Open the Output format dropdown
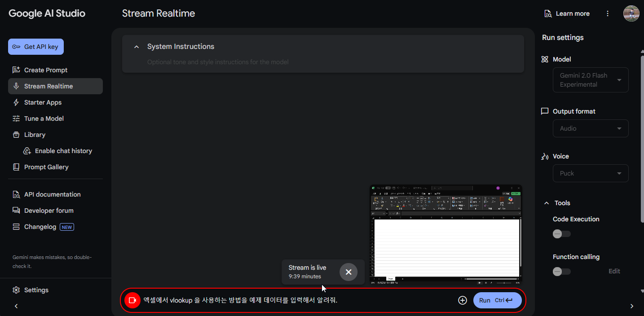The width and height of the screenshot is (644, 316). click(x=591, y=128)
